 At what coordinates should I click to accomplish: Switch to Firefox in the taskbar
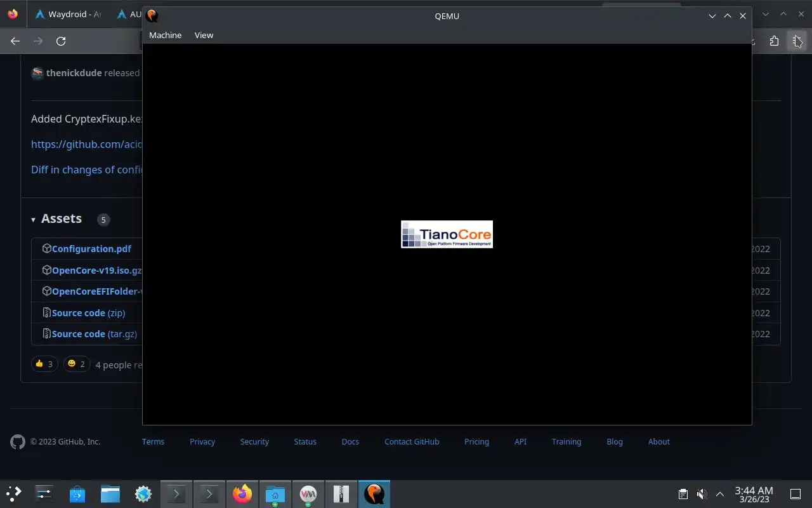tap(242, 494)
